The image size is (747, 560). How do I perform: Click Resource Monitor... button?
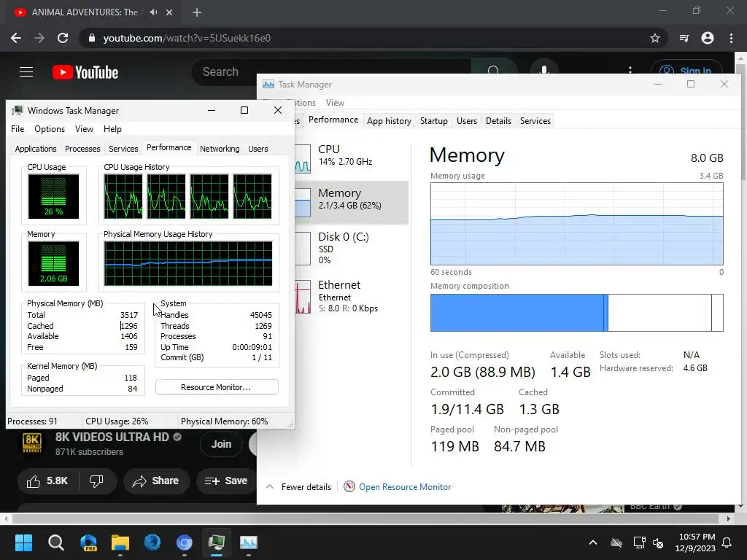coord(217,387)
